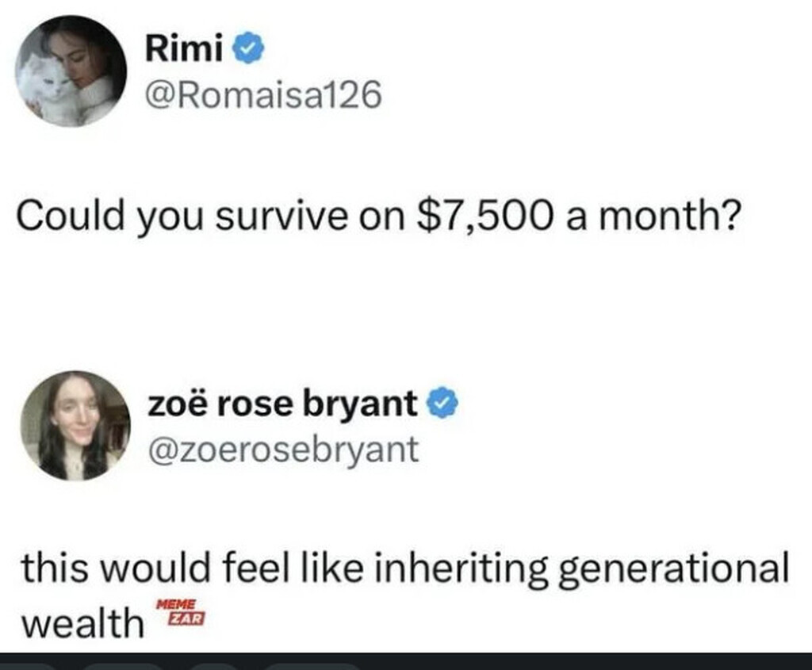The height and width of the screenshot is (670, 812).
Task: Click the word "this" starting the reply
Action: 53,571
